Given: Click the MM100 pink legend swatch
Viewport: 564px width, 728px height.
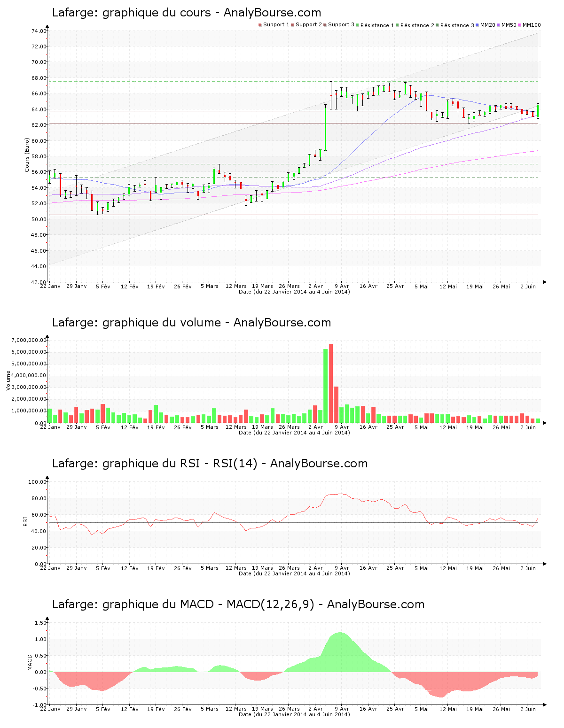Looking at the screenshot, I should (520, 25).
